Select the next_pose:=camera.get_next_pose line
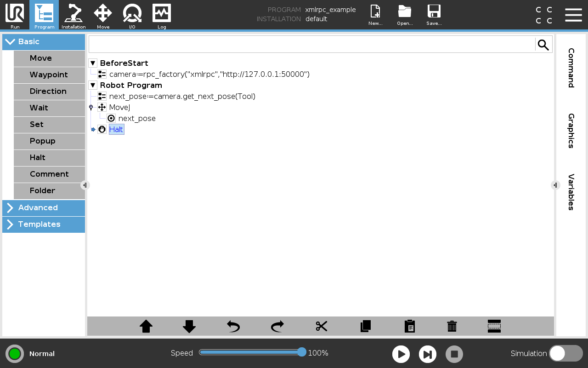This screenshot has height=368, width=588. [x=182, y=96]
